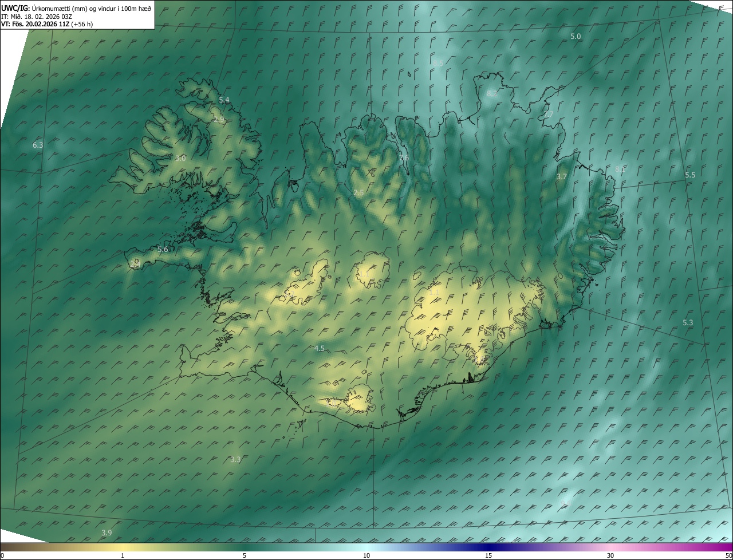Click the map value "4.5"
The height and width of the screenshot is (560, 733).
pos(320,348)
